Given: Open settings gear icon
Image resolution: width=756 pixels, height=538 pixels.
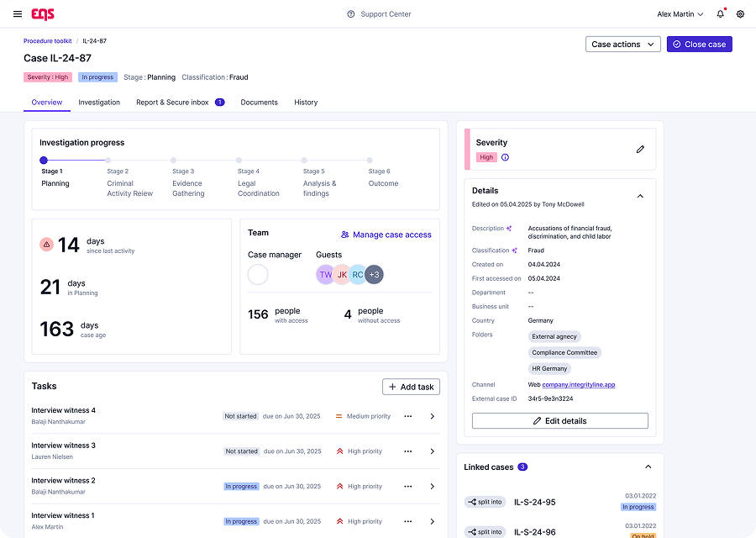Looking at the screenshot, I should (x=740, y=14).
